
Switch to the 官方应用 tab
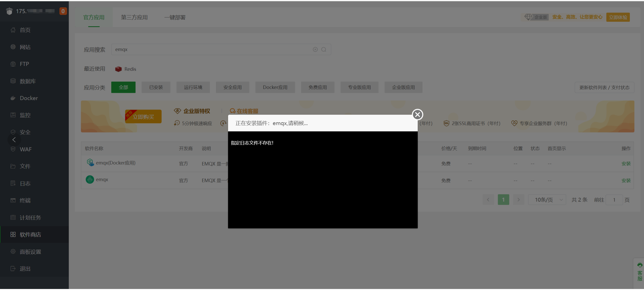94,17
